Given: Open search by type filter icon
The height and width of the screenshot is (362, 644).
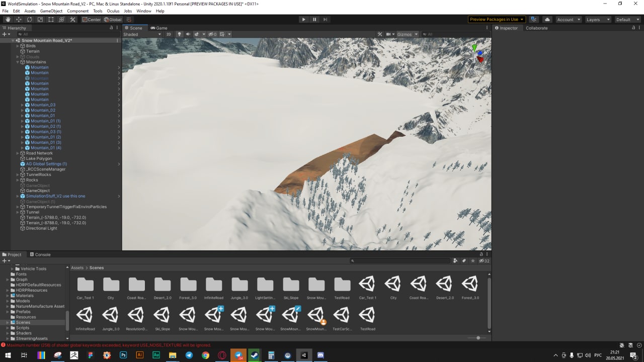Looking at the screenshot, I should point(455,261).
